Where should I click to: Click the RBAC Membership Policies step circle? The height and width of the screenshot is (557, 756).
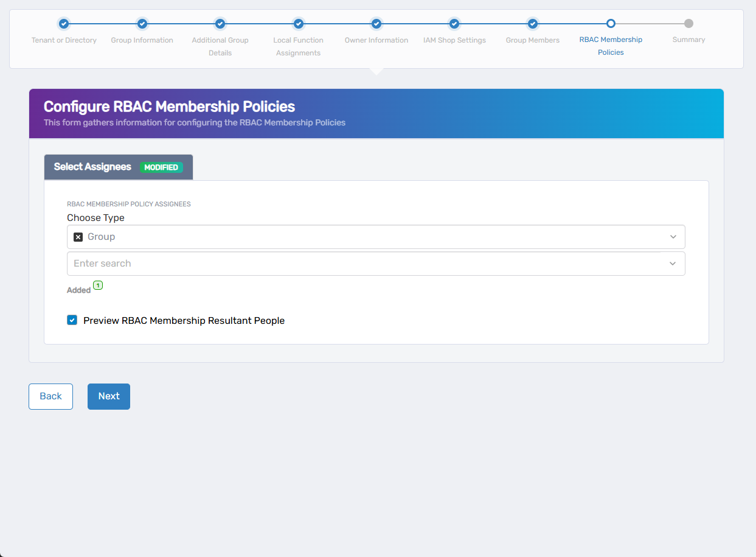[x=611, y=24]
